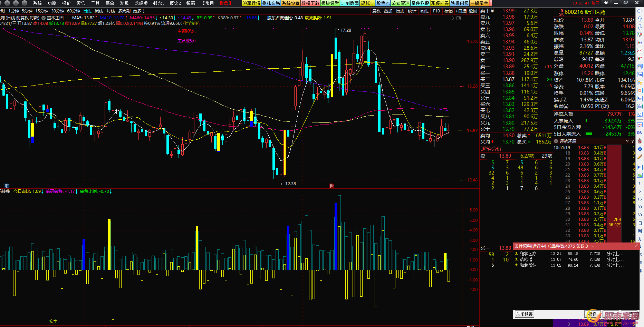Open the intraday line chart sidebar icon

[x=640, y=50]
